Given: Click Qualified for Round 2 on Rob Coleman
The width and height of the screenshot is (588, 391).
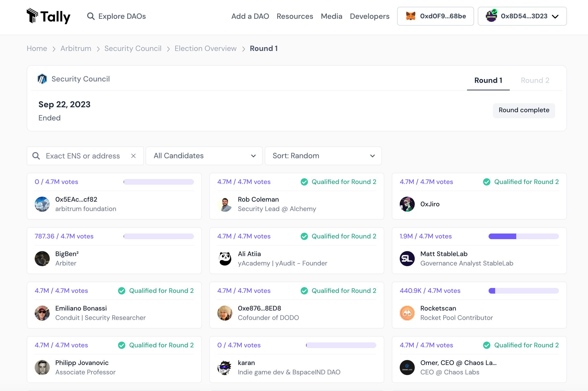Looking at the screenshot, I should click(x=344, y=182).
